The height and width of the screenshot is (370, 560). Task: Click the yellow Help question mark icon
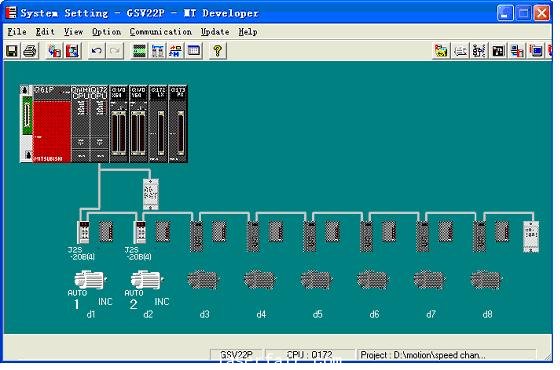coord(217,51)
